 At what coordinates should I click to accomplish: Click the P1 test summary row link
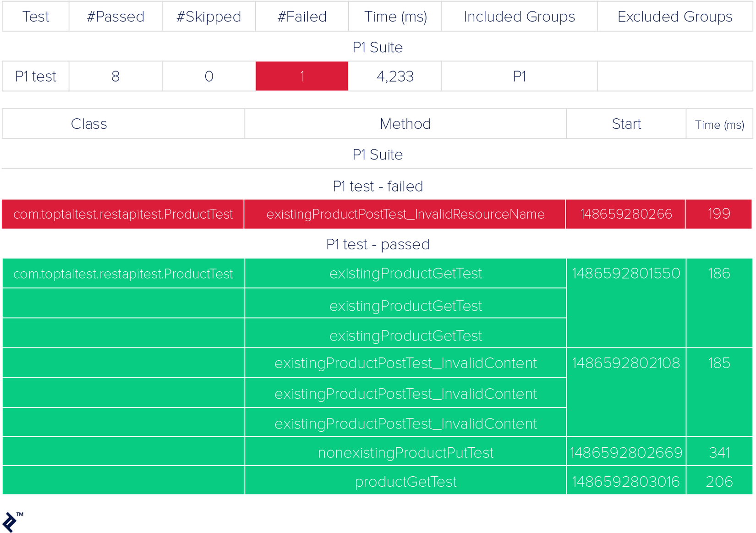(x=36, y=76)
